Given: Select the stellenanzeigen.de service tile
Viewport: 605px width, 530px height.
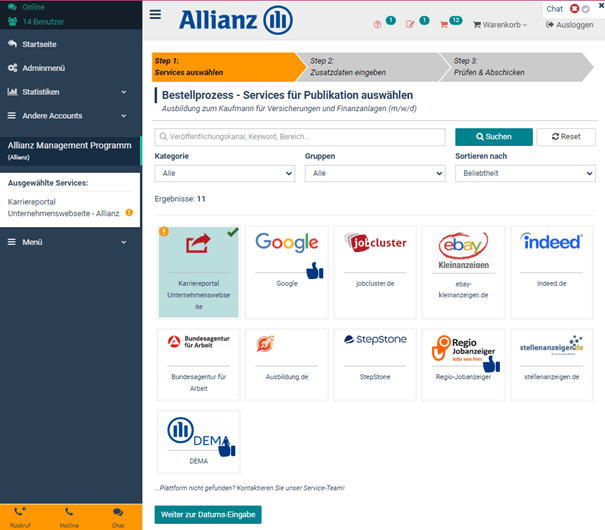Looking at the screenshot, I should click(551, 365).
